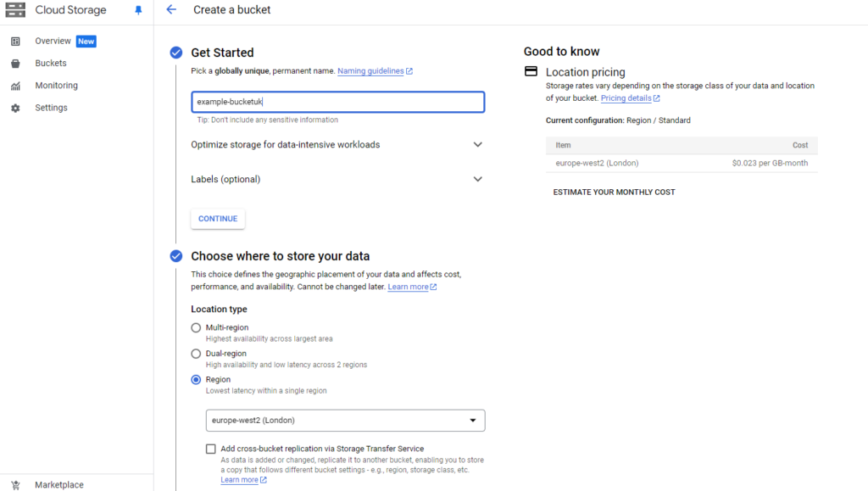
Task: Click ESTIMATE YOUR MONTHLY COST
Action: point(614,192)
